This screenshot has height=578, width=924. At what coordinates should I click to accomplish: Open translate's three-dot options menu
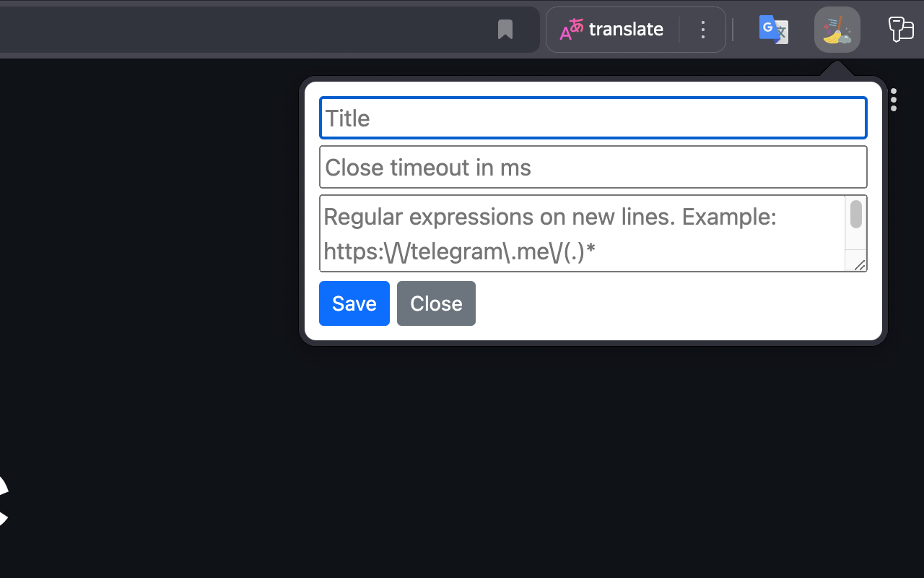click(x=703, y=30)
